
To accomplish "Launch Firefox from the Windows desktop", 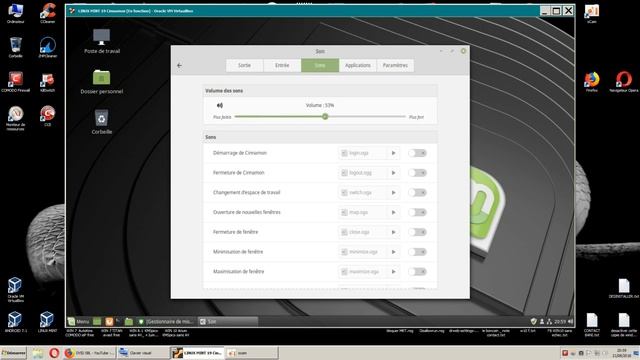I will click(x=592, y=82).
